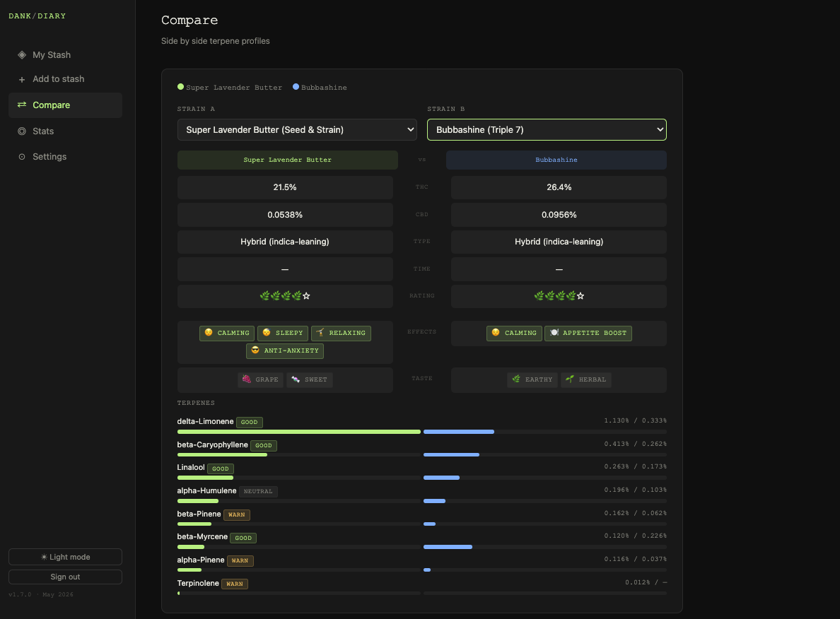The width and height of the screenshot is (840, 619).
Task: Click the Settings gear icon
Action: click(x=22, y=157)
